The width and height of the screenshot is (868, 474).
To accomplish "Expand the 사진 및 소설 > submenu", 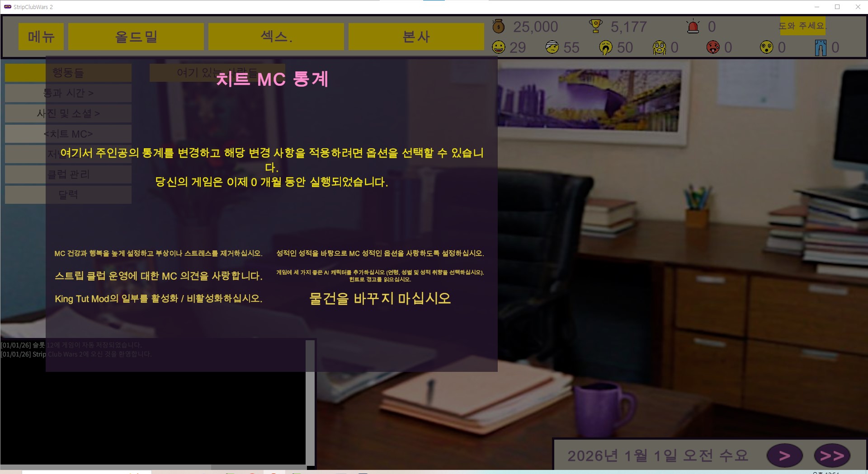I will click(68, 113).
